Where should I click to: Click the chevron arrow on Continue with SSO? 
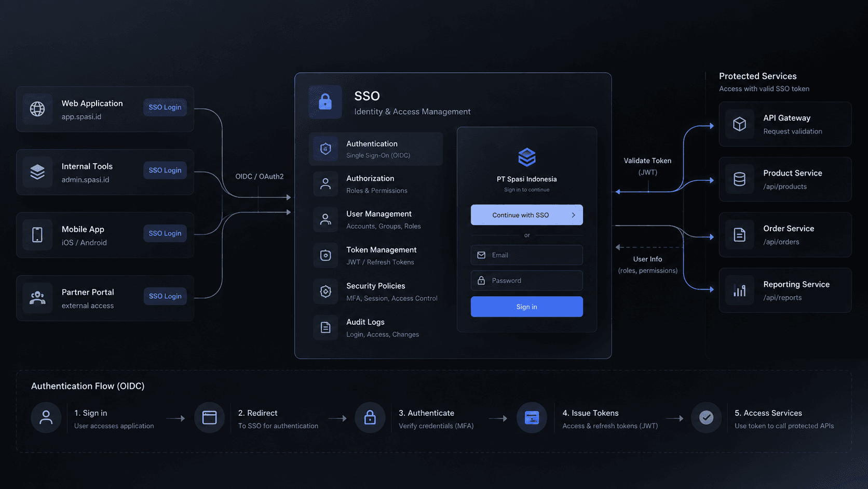pos(573,215)
